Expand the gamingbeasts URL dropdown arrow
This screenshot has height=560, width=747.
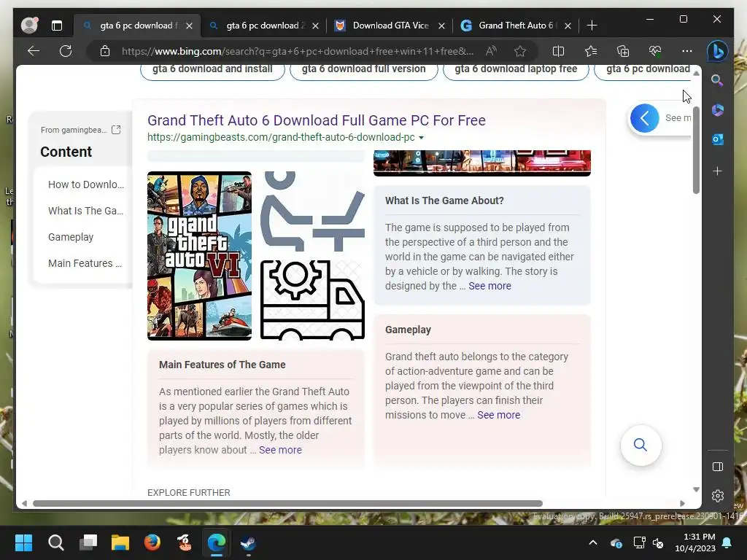[421, 138]
